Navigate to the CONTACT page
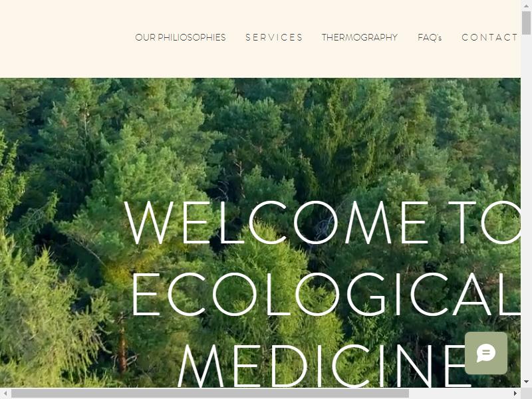The width and height of the screenshot is (532, 399). pos(489,37)
